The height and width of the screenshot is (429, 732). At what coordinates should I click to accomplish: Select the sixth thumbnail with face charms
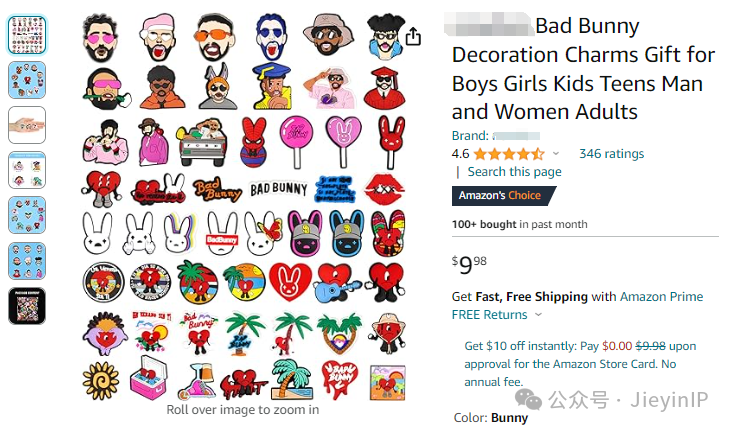point(27,260)
